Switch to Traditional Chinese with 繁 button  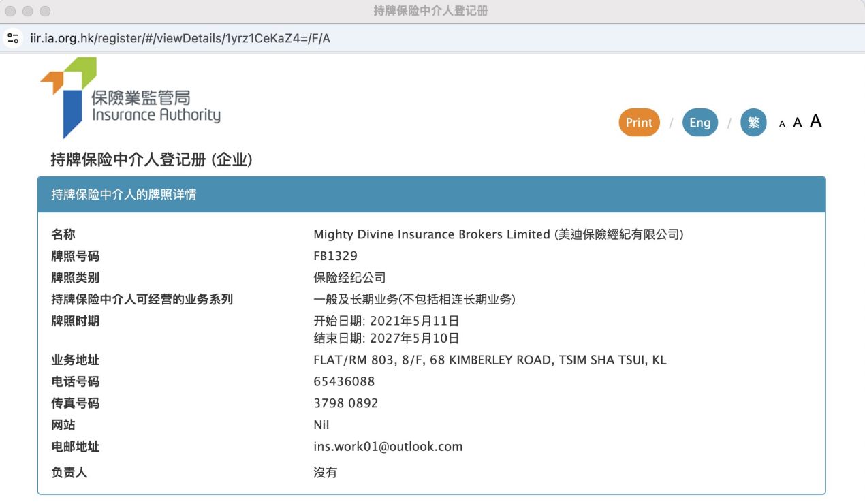pyautogui.click(x=753, y=123)
